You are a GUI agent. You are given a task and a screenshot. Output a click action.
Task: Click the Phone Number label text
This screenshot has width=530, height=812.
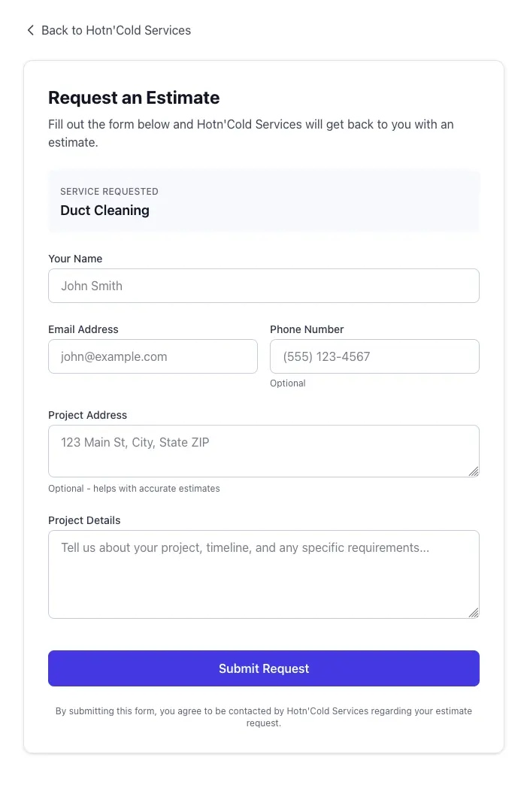point(307,329)
